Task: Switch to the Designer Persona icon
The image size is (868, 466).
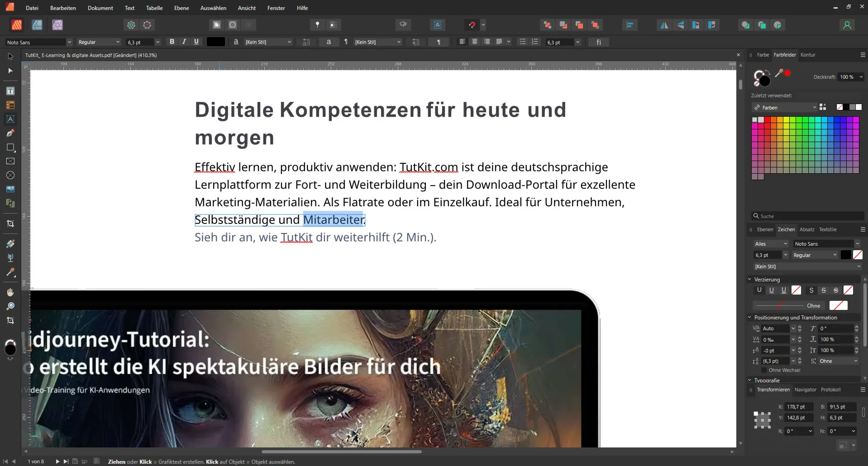Action: pos(37,25)
